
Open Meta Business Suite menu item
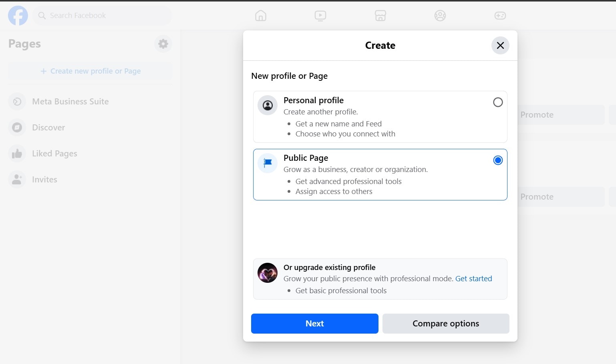tap(91, 102)
